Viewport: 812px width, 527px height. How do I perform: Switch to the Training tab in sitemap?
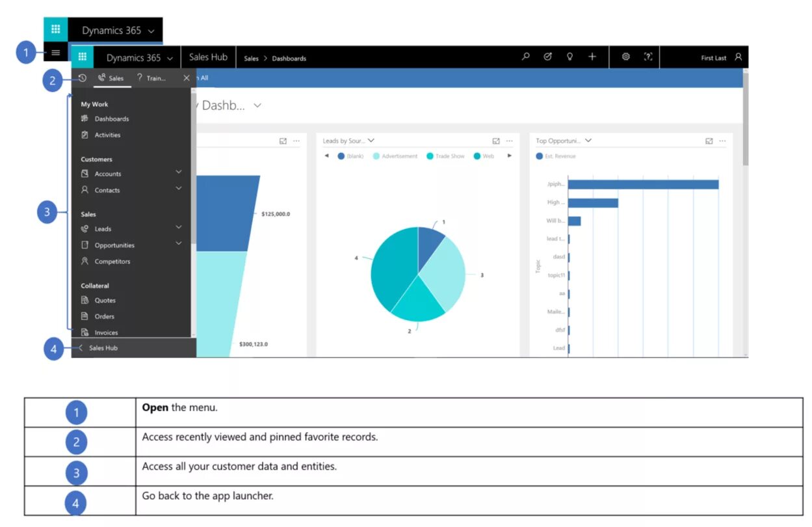(151, 78)
